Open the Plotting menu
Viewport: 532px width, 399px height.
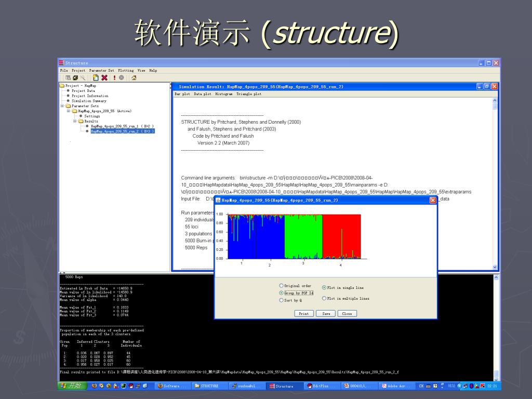click(126, 71)
